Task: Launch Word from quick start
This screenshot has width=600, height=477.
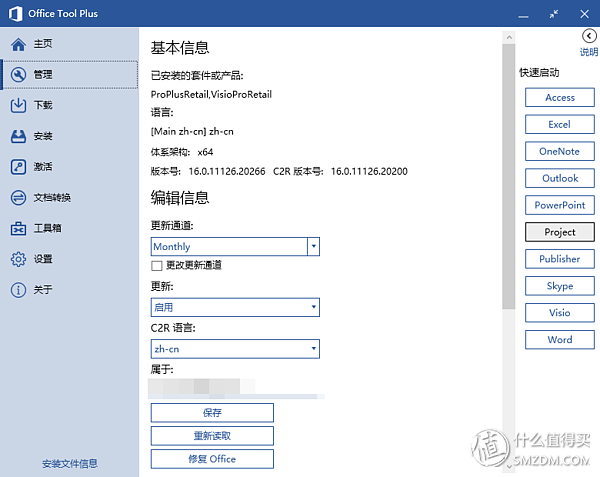Action: (x=560, y=340)
